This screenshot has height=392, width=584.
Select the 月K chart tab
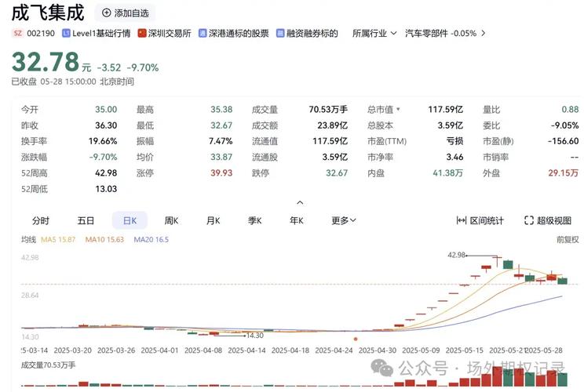213,220
